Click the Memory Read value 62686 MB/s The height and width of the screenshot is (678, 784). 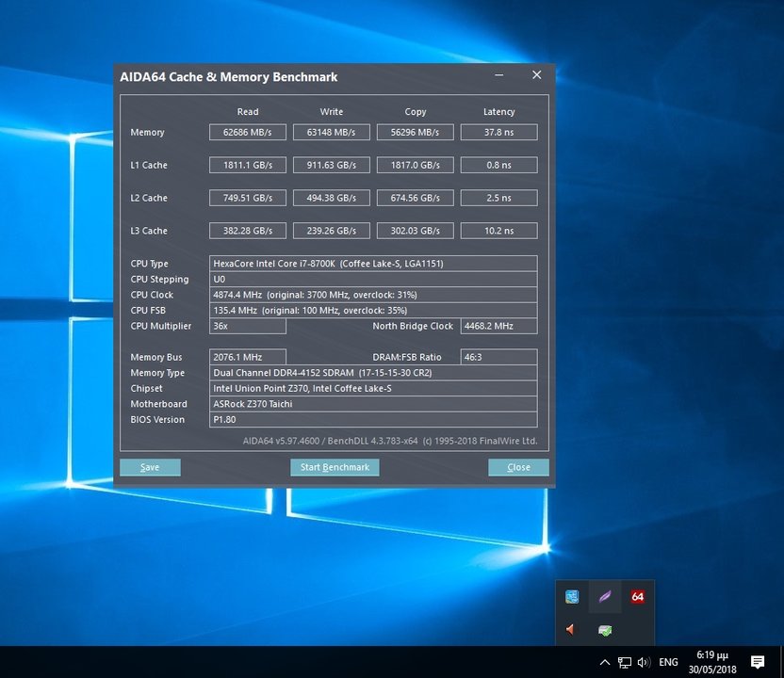[248, 133]
